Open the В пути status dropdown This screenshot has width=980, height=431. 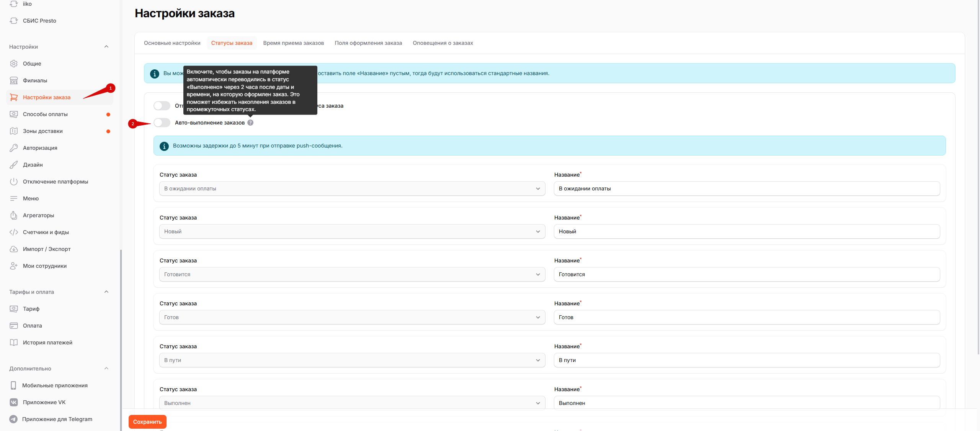coord(352,360)
